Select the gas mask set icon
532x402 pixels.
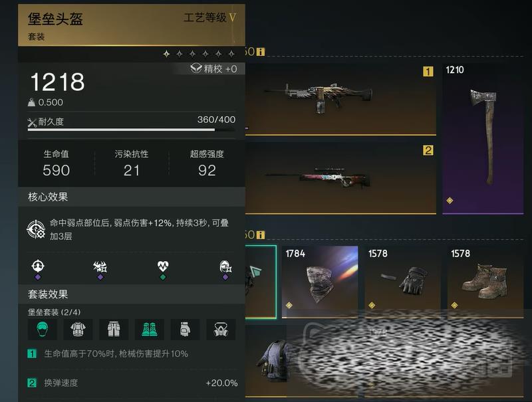point(221,329)
